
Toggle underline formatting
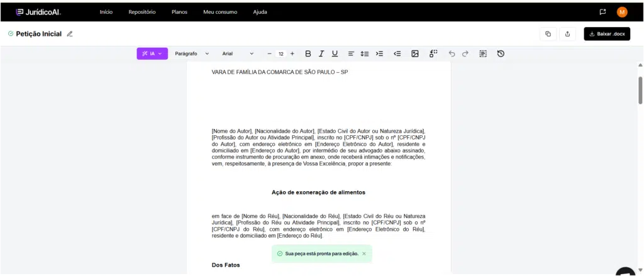(335, 53)
